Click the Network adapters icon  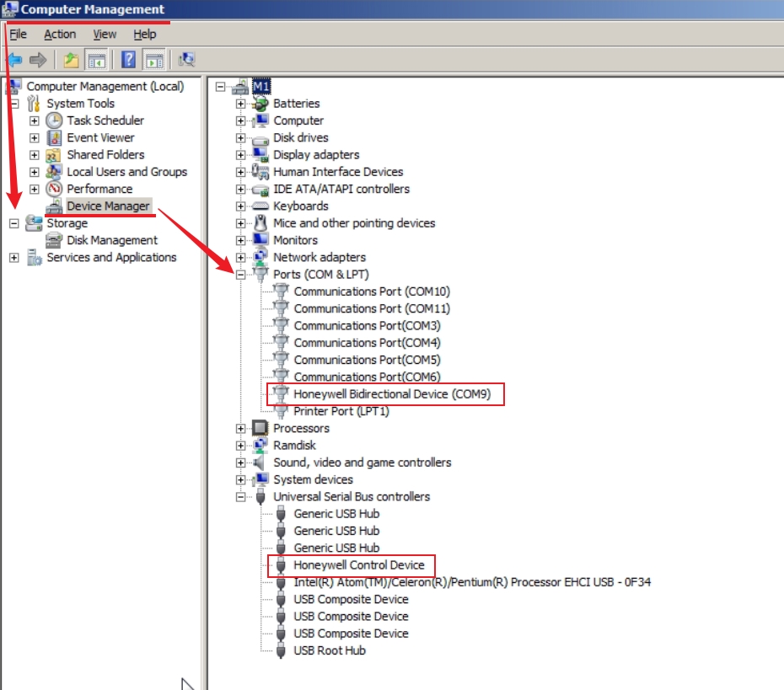click(260, 257)
